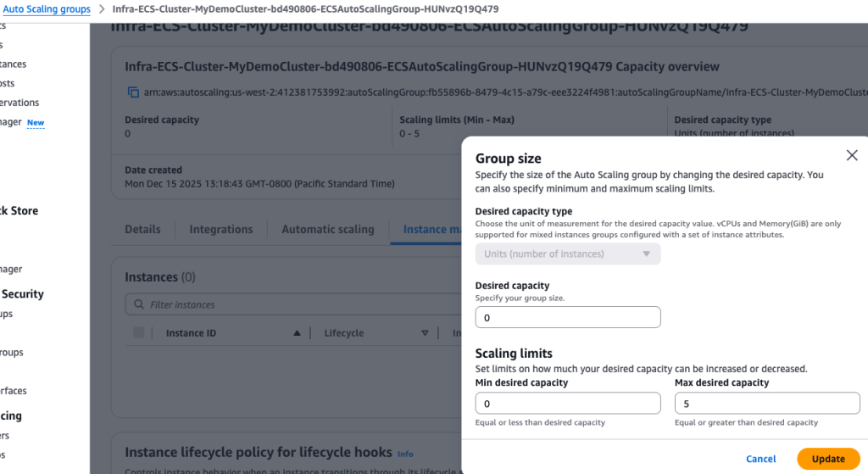Sort by Instance ID ascending arrow
This screenshot has height=474, width=868.
297,333
